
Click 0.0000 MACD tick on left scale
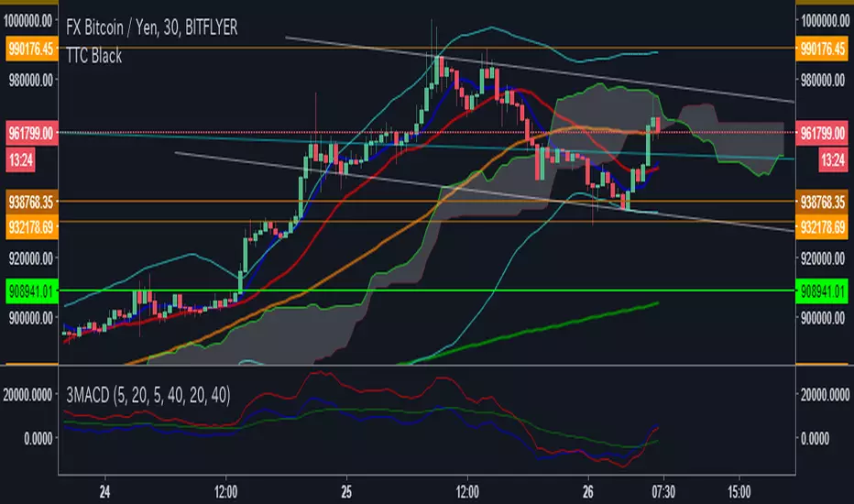pyautogui.click(x=38, y=438)
